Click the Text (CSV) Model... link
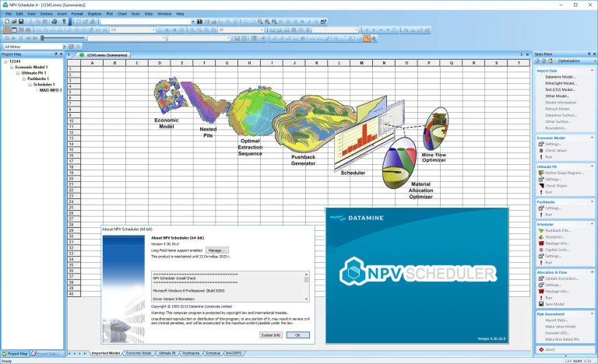Image resolution: width=598 pixels, height=364 pixels. pos(561,89)
